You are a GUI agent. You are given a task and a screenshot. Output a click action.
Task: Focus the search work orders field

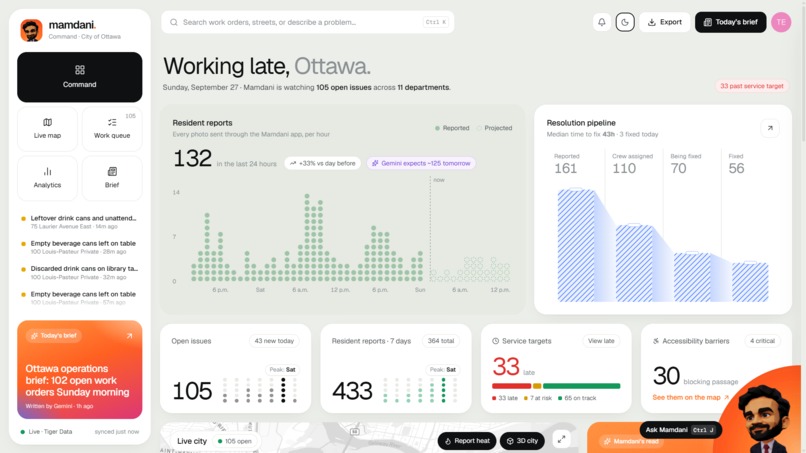(307, 22)
